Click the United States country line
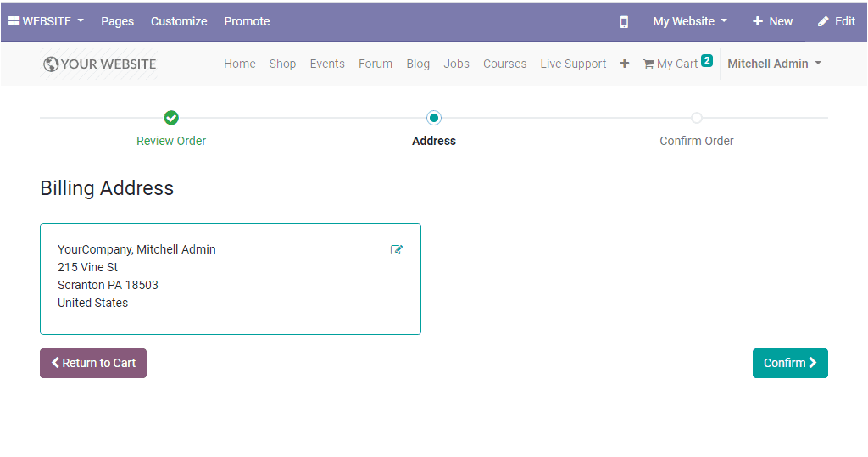The width and height of the screenshot is (868, 457). [92, 303]
